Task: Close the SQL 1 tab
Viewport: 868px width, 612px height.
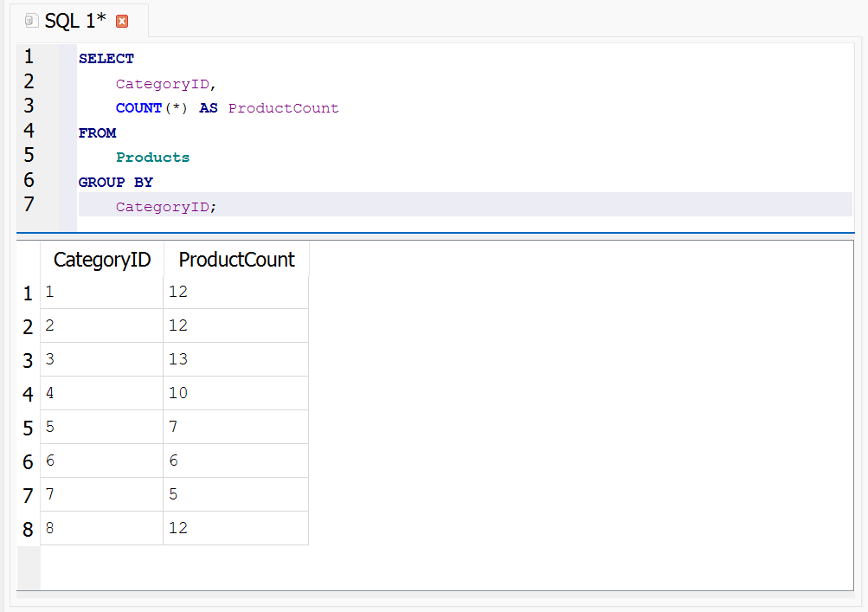Action: [122, 21]
